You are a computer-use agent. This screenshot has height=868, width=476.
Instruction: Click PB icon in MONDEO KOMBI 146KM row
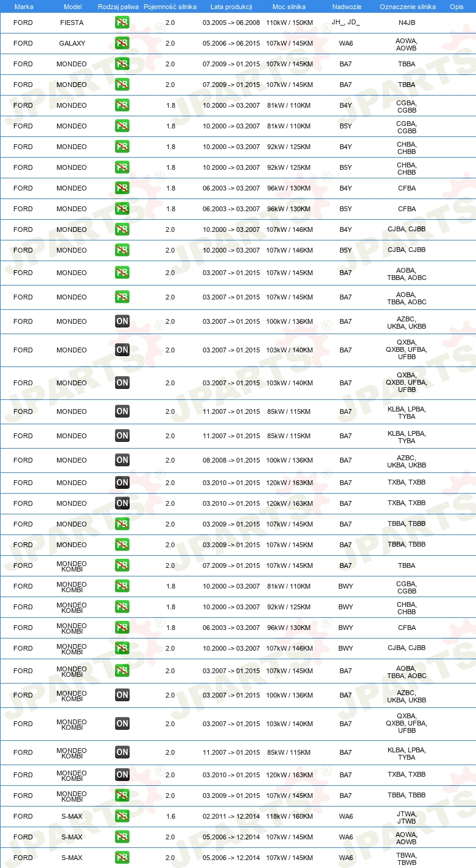pos(122,648)
